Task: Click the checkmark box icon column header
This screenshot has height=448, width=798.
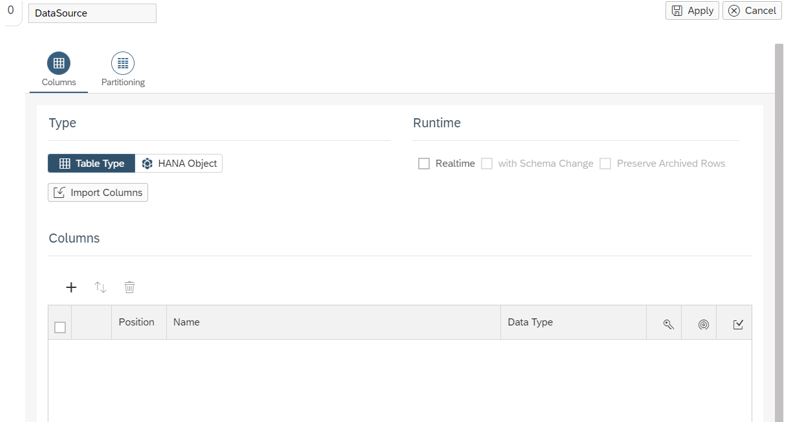Action: coord(738,324)
